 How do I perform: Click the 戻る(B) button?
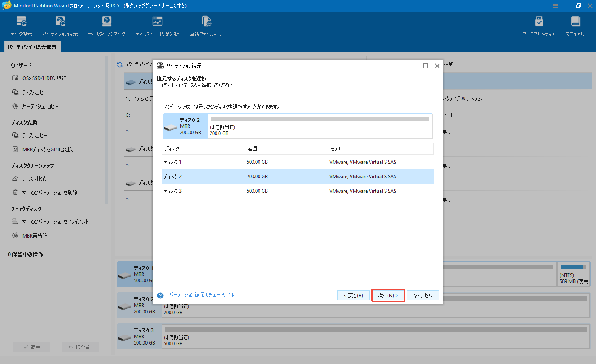(353, 295)
